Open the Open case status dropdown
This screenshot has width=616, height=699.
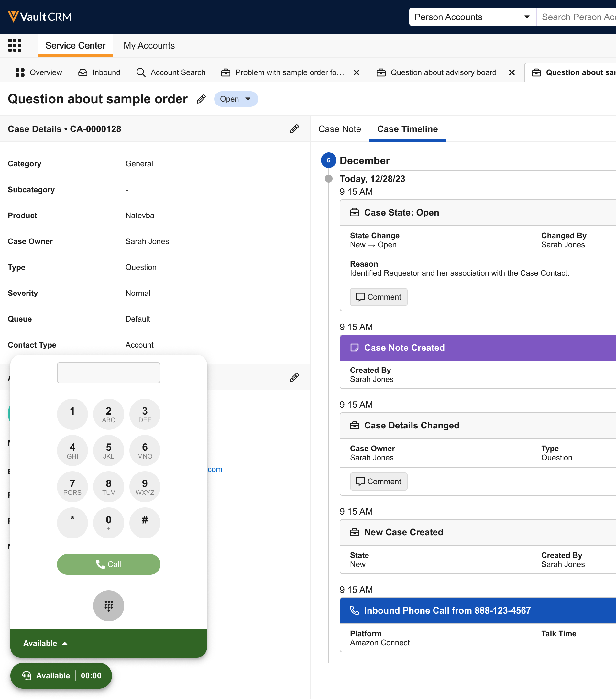point(236,99)
